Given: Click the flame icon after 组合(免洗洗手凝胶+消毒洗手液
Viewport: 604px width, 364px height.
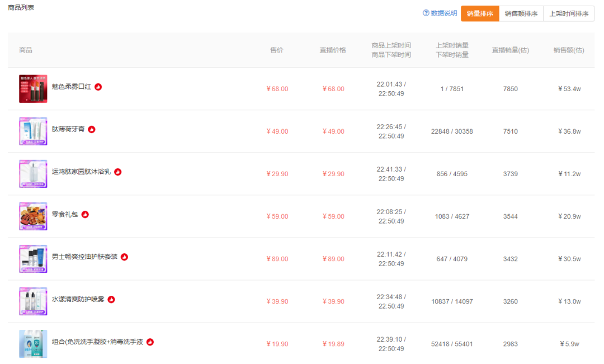Looking at the screenshot, I should pyautogui.click(x=150, y=342).
